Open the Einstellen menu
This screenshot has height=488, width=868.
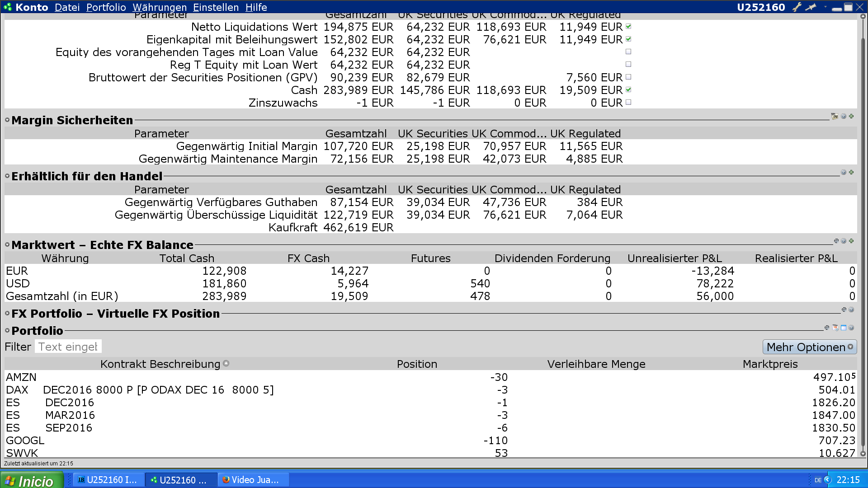(216, 7)
